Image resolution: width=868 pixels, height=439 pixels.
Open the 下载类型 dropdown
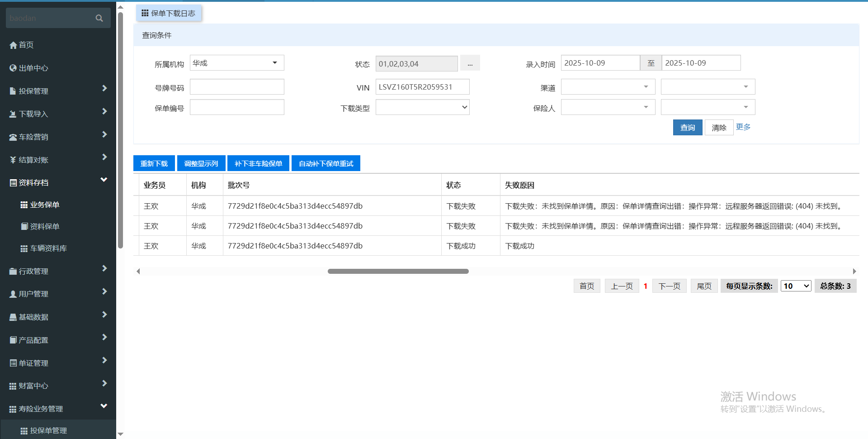pyautogui.click(x=422, y=107)
